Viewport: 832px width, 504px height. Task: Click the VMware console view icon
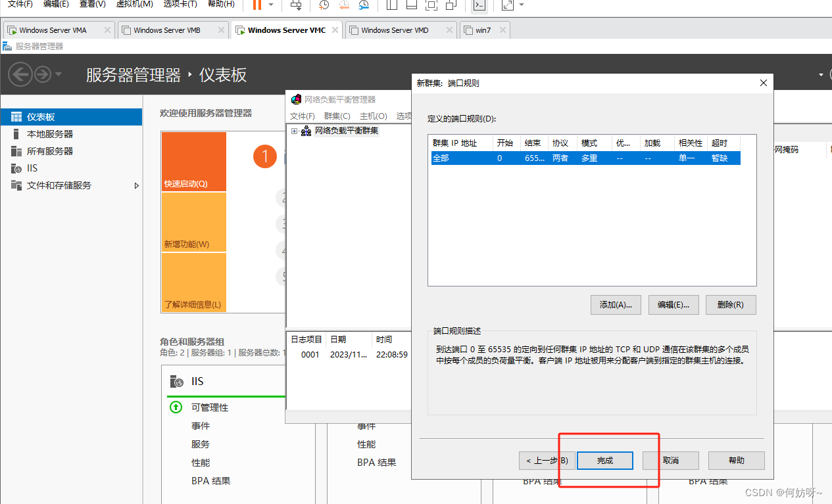(x=479, y=5)
